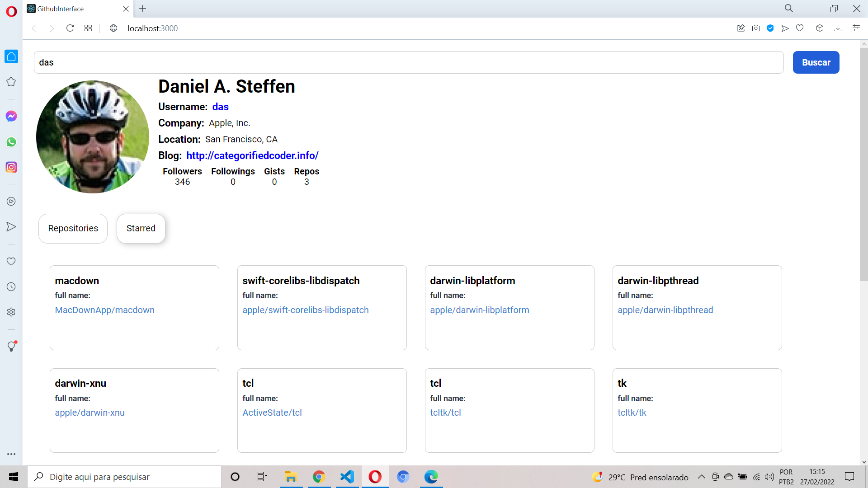Open the Opera menu logo
The image size is (868, 488).
click(11, 11)
